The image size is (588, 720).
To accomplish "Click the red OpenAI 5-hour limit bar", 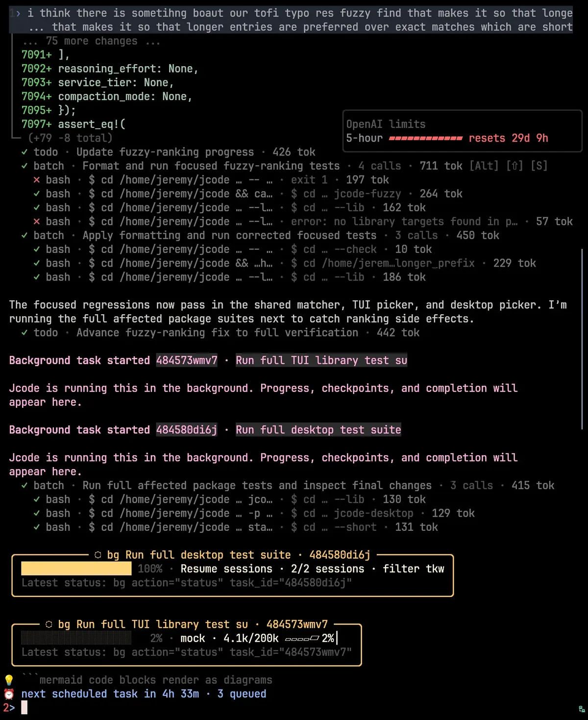I will 426,138.
